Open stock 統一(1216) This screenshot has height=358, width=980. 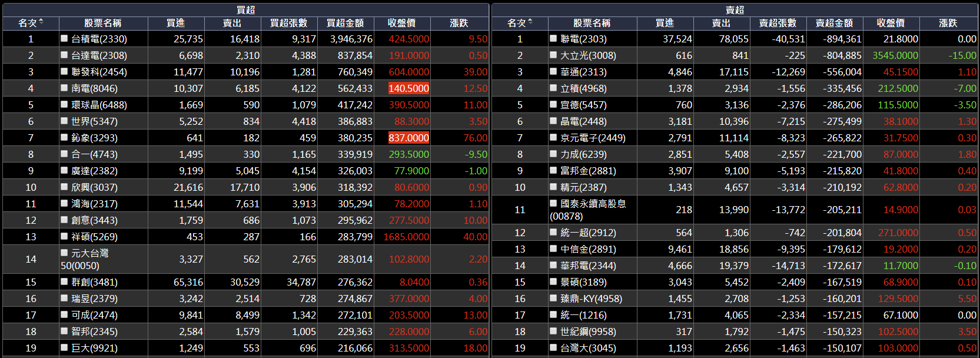coord(583,315)
